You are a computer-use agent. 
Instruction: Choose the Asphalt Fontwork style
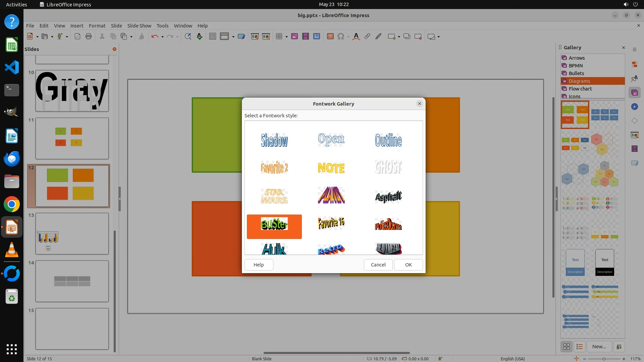pyautogui.click(x=388, y=196)
